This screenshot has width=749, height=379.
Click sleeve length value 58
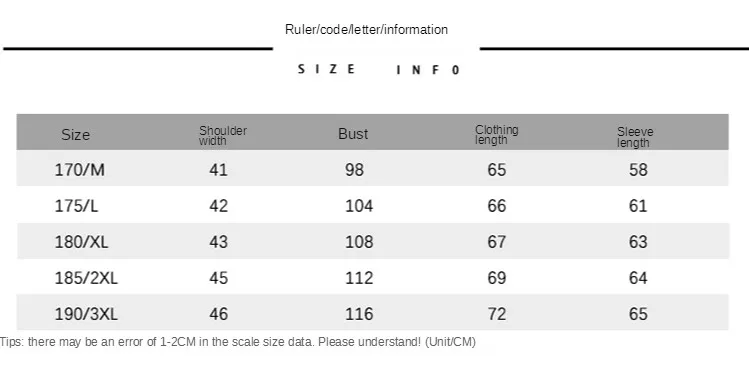pyautogui.click(x=638, y=170)
